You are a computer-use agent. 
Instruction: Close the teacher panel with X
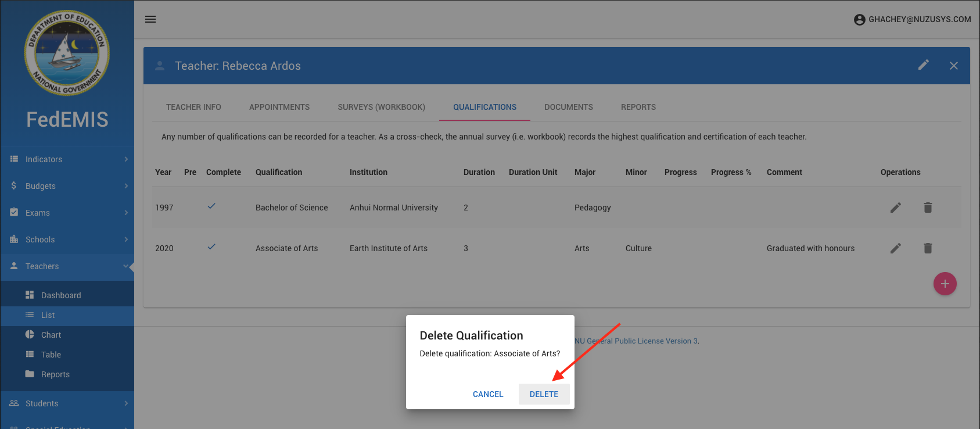pos(953,66)
